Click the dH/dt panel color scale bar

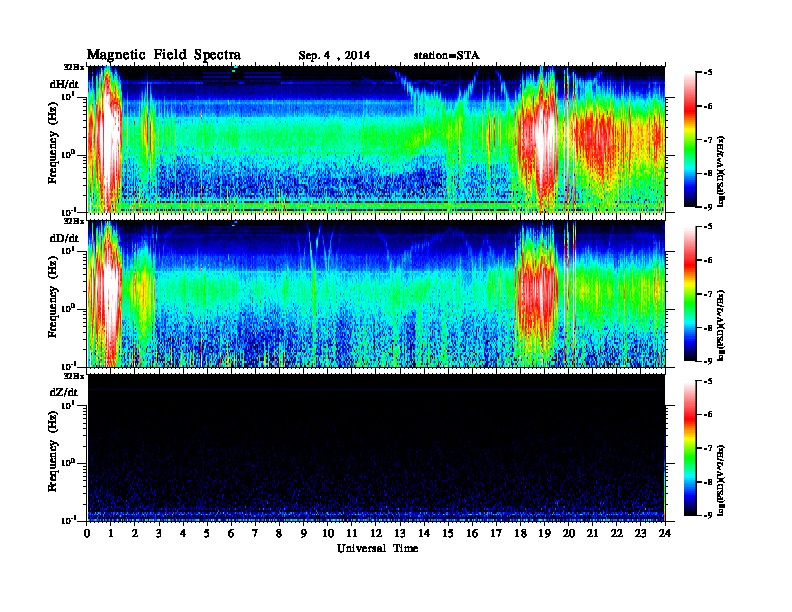tap(690, 139)
